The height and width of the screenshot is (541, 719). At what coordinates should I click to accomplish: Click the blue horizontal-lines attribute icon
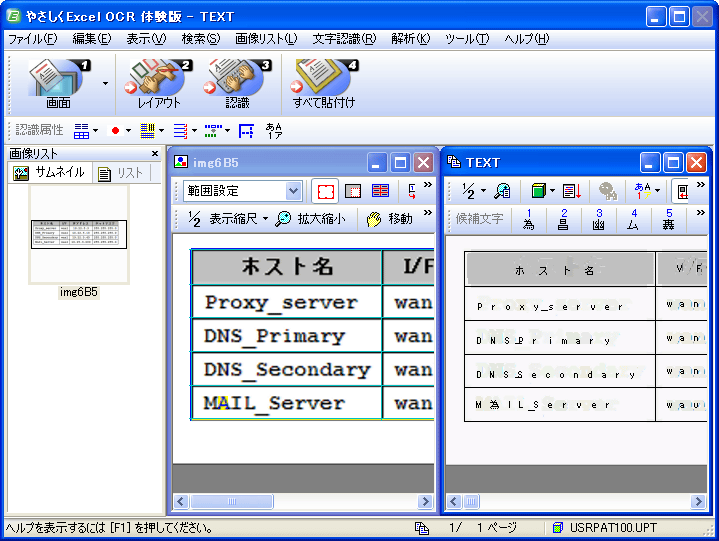point(181,131)
